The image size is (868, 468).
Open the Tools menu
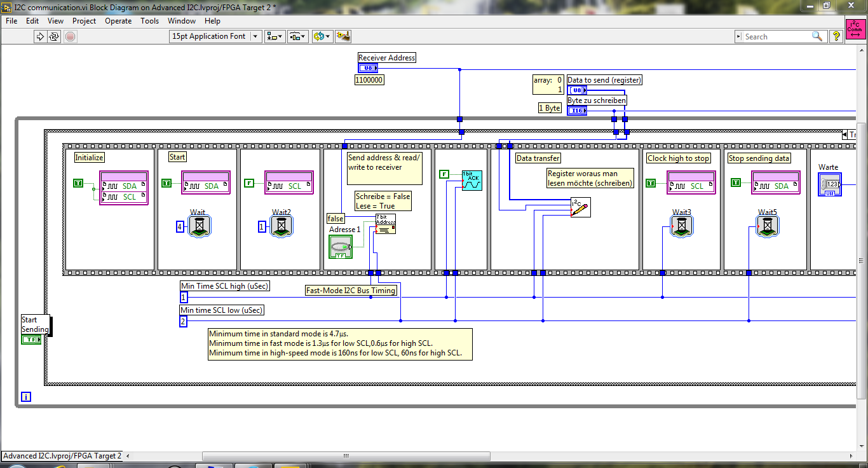tap(149, 21)
